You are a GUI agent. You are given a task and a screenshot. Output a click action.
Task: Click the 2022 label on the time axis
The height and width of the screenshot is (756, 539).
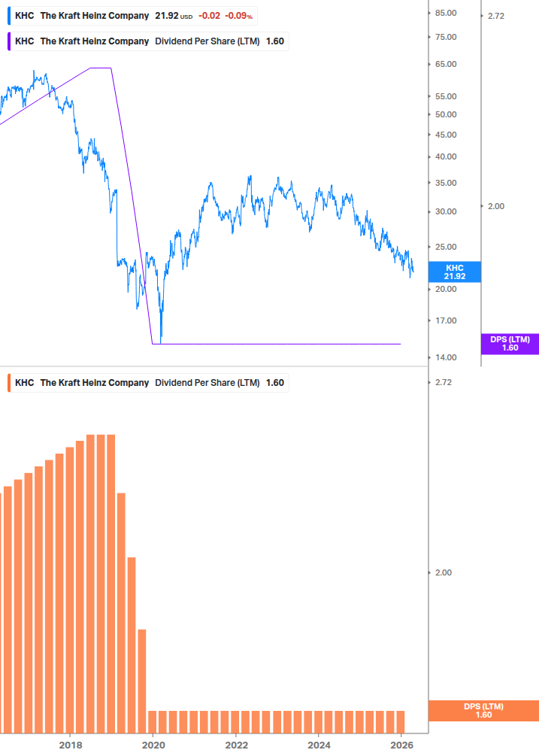[x=237, y=745]
